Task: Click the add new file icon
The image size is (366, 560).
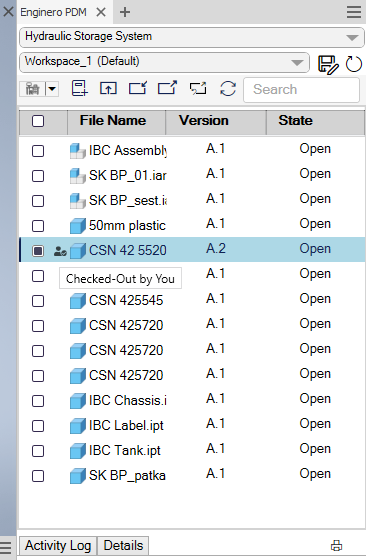Action: click(x=79, y=89)
